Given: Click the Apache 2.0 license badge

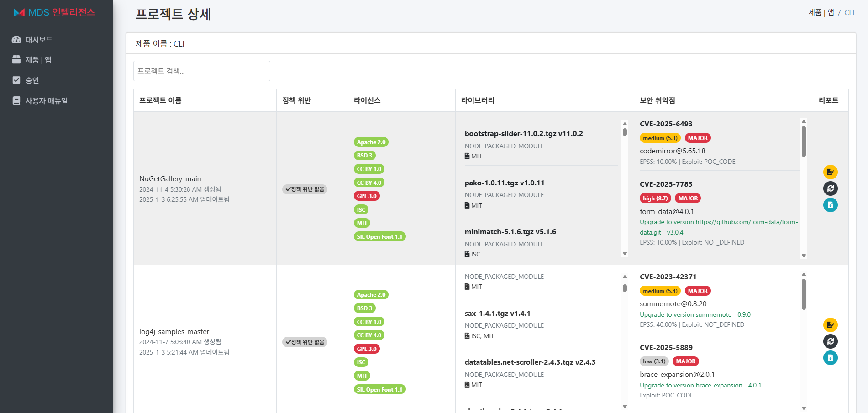Looking at the screenshot, I should 371,141.
